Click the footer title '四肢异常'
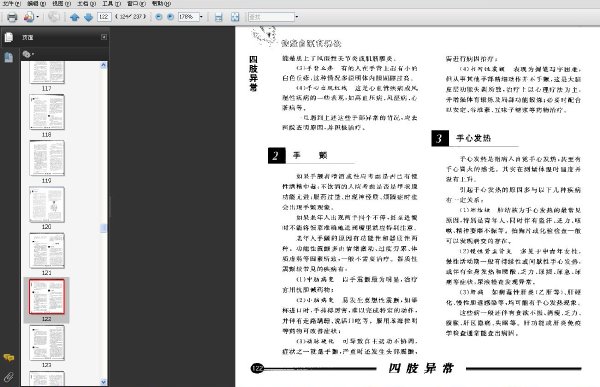600x387 pixels. [421, 368]
